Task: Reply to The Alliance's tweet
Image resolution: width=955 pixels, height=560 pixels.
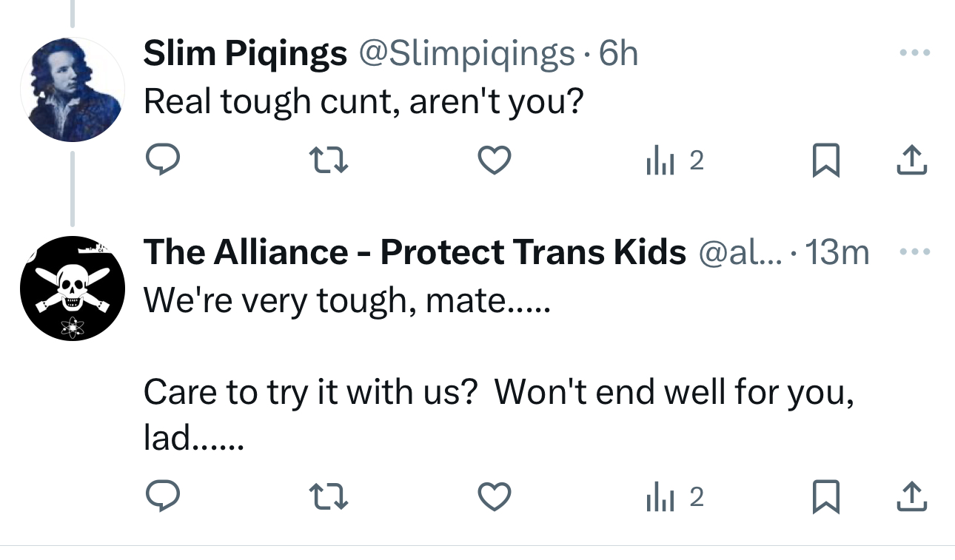Action: pos(162,498)
